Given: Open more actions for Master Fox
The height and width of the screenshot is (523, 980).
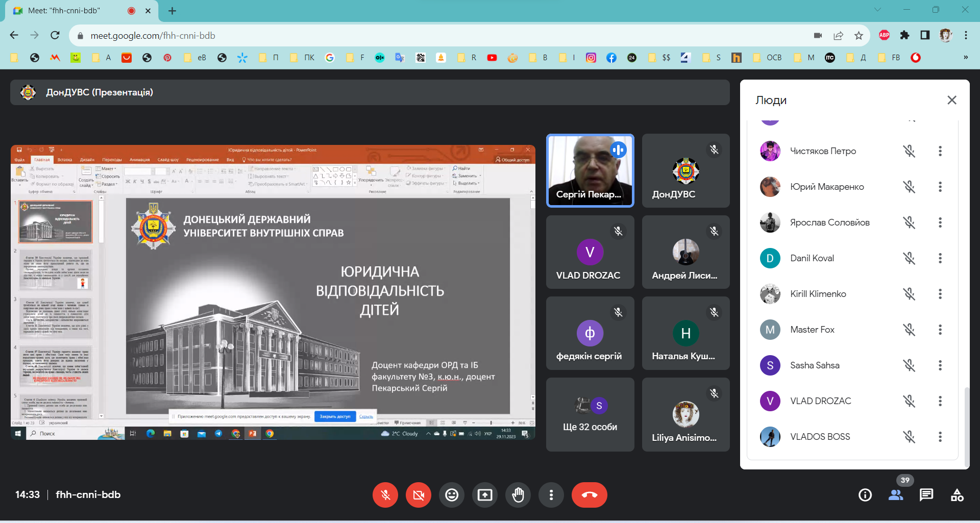Looking at the screenshot, I should (940, 330).
